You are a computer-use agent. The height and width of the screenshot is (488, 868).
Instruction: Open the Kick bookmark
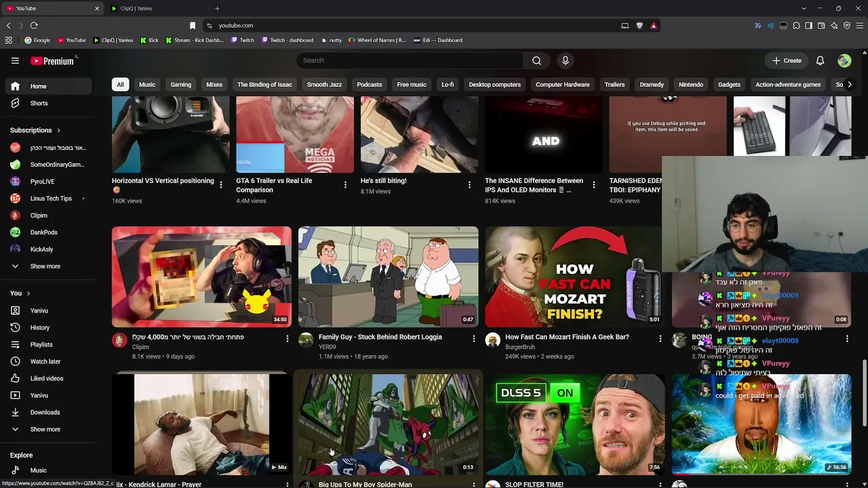149,40
